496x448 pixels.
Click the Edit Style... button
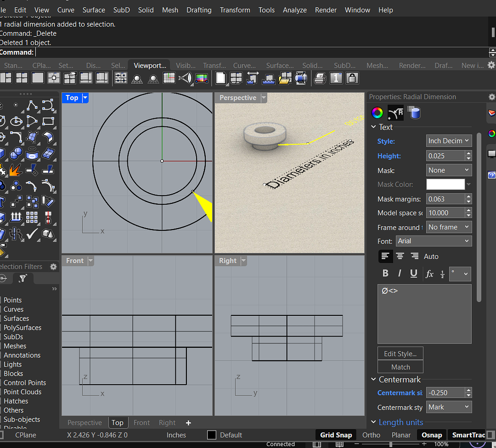click(x=400, y=354)
